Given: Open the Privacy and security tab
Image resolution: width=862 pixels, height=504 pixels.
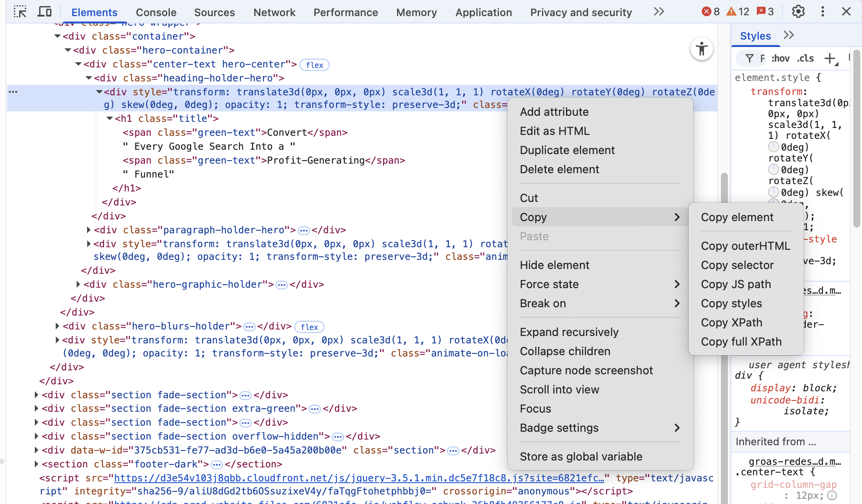Looking at the screenshot, I should 581,12.
